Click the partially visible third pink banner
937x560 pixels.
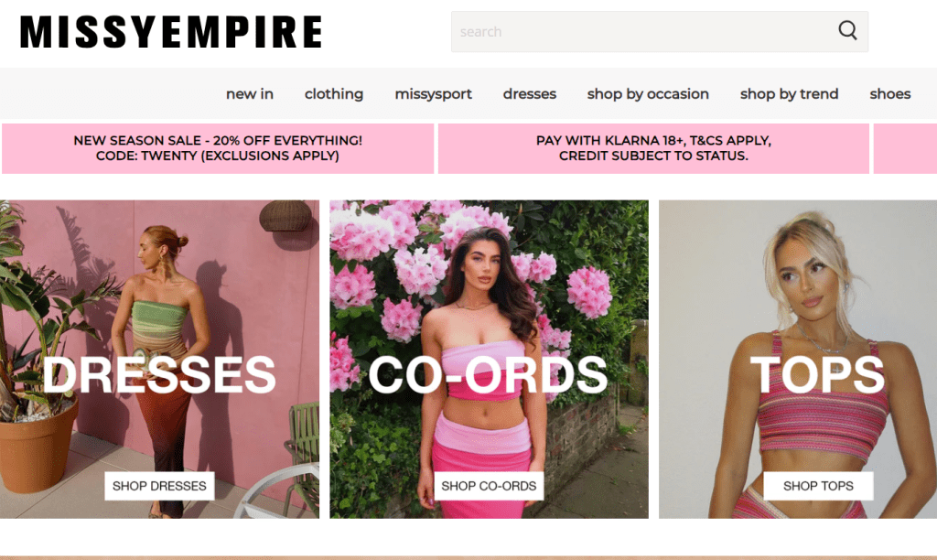(905, 148)
